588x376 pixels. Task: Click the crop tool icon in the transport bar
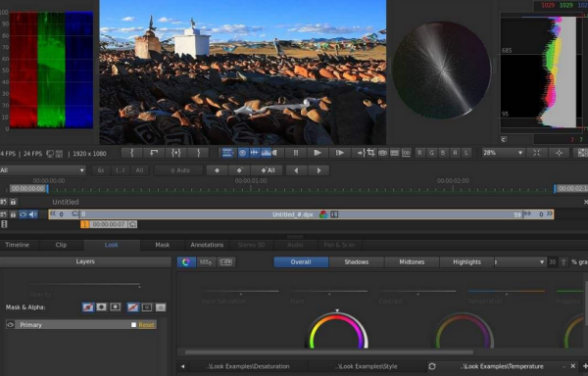370,153
